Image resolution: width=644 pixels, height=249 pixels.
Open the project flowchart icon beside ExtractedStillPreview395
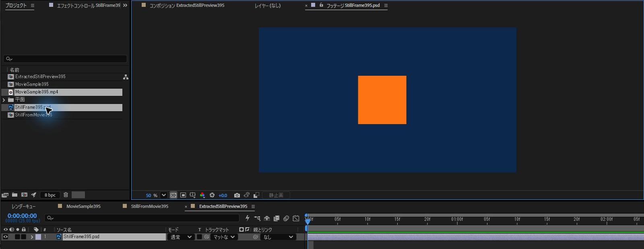point(126,77)
